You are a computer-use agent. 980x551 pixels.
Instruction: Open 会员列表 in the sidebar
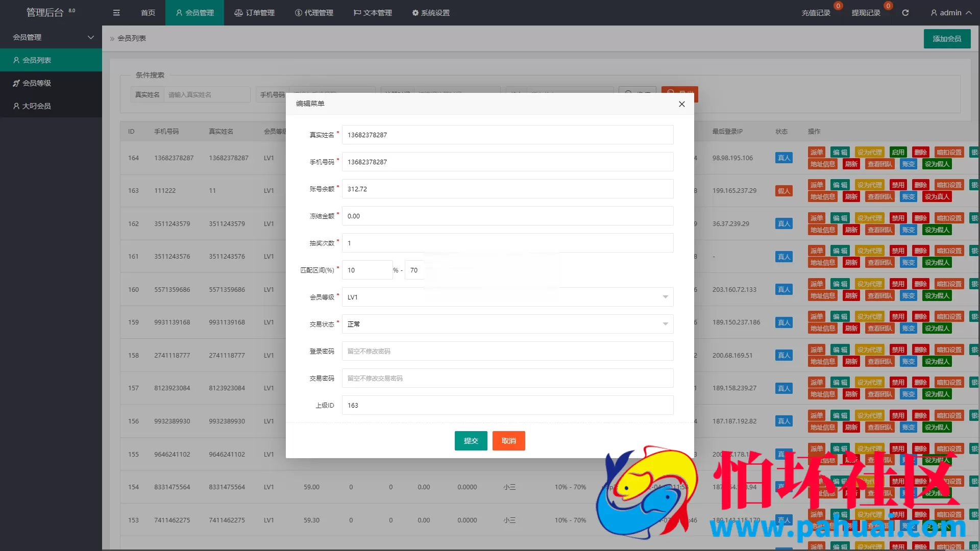37,60
